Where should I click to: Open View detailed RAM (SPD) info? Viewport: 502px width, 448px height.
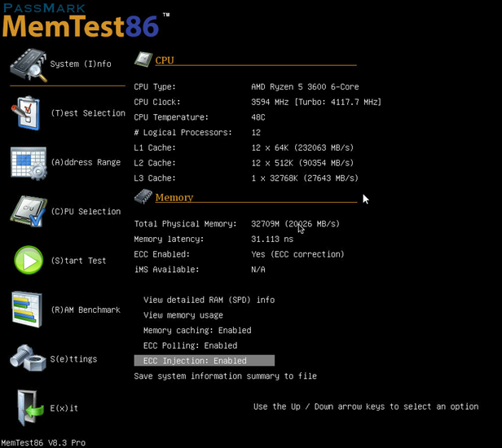pos(209,300)
